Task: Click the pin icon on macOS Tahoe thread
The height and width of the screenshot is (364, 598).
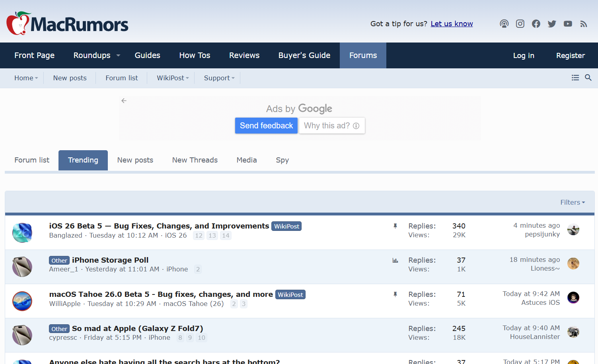Action: pyautogui.click(x=395, y=294)
